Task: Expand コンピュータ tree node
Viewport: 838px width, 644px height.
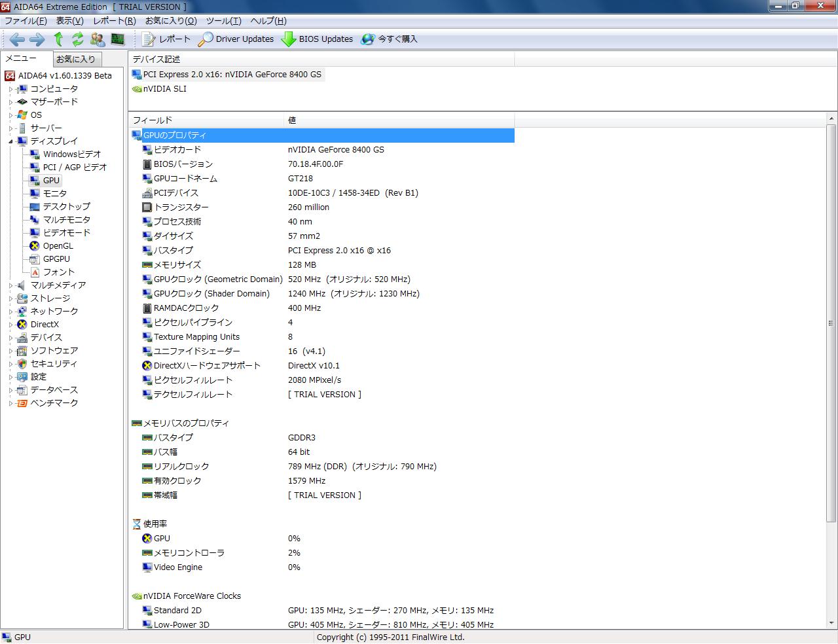Action: pyautogui.click(x=10, y=89)
